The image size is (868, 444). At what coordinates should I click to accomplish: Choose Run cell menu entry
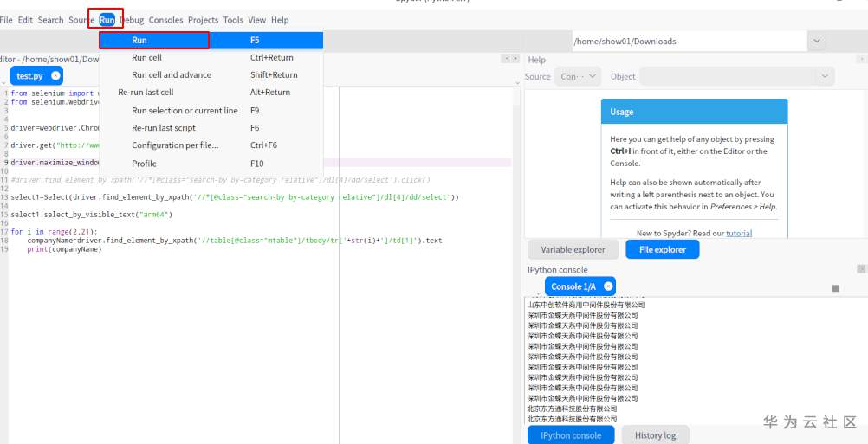(x=211, y=57)
